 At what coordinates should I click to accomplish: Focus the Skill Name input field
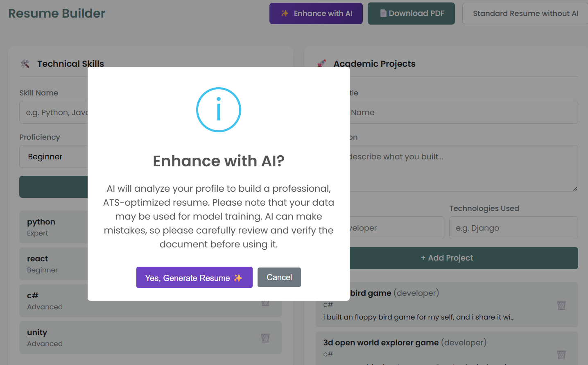(x=53, y=112)
